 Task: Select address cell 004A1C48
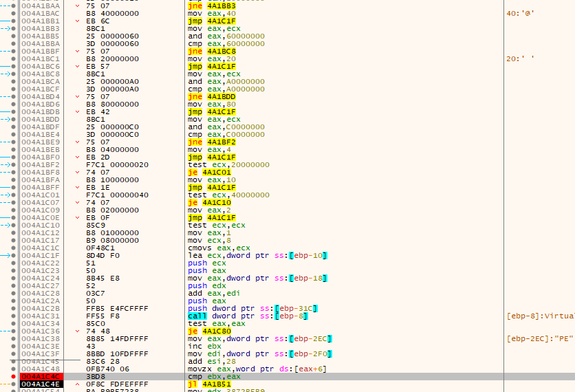coord(41,369)
